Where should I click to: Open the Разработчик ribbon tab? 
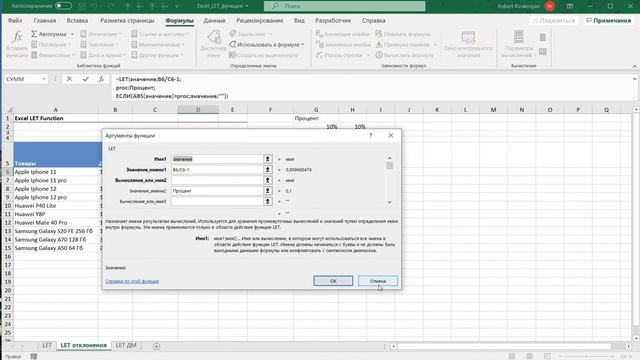tap(333, 20)
